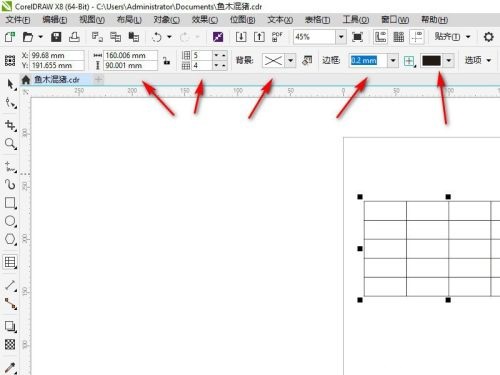The width and height of the screenshot is (500, 375).
Task: Select the Pick tool arrow
Action: click(10, 84)
